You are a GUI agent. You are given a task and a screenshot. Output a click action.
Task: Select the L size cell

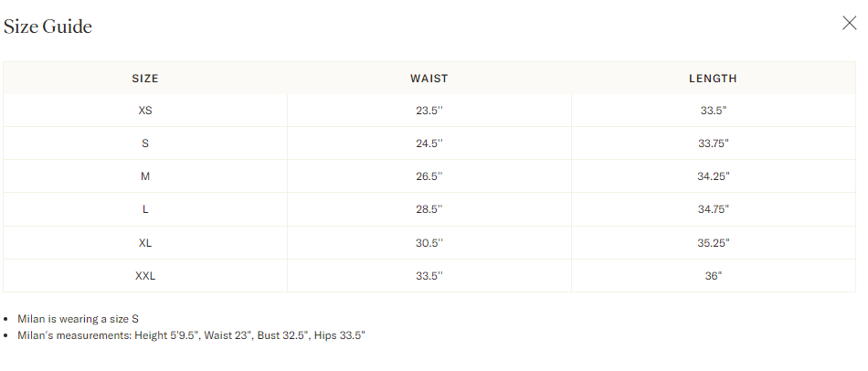pos(145,209)
